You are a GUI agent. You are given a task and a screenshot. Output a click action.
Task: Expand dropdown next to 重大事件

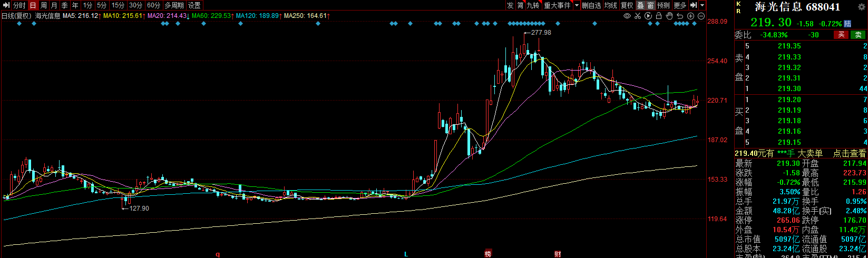[577, 5]
